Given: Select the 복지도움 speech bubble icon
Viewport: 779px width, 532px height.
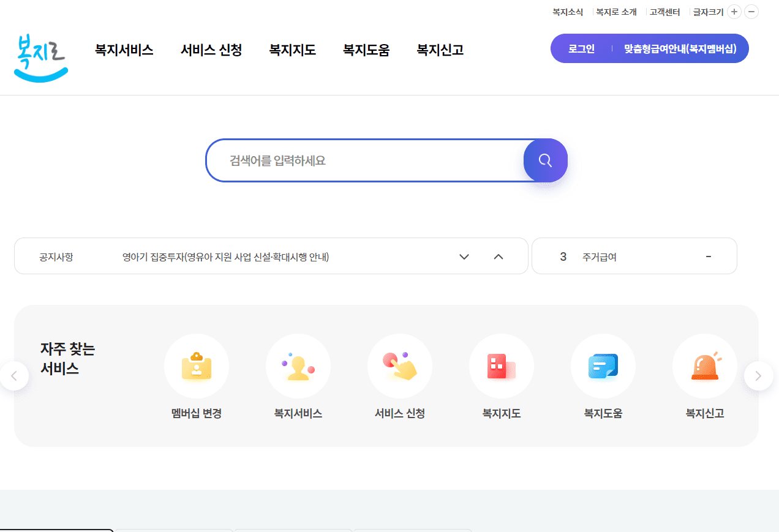Looking at the screenshot, I should click(603, 365).
